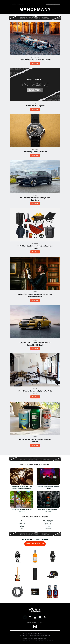
Task: Open the Instagram icon in footer
Action: click(x=35, y=617)
